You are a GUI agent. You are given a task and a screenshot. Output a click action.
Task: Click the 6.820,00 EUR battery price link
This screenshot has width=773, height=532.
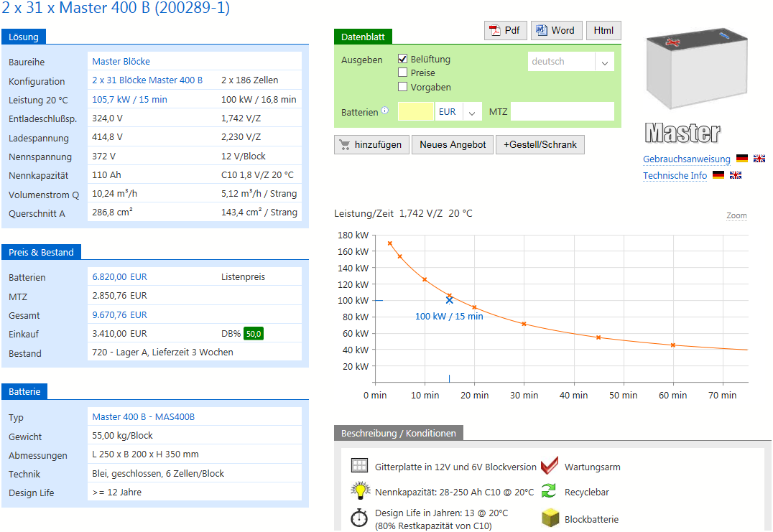120,277
